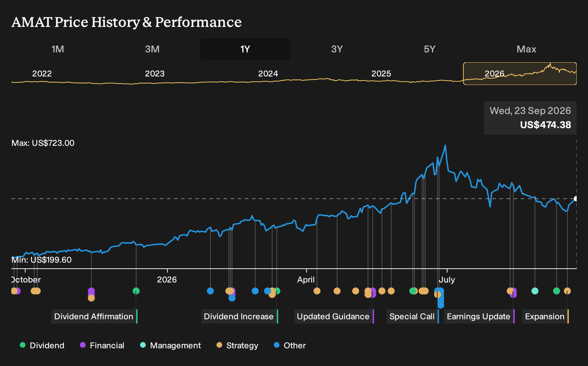
Task: Switch to the 5Y time range
Action: click(x=430, y=49)
